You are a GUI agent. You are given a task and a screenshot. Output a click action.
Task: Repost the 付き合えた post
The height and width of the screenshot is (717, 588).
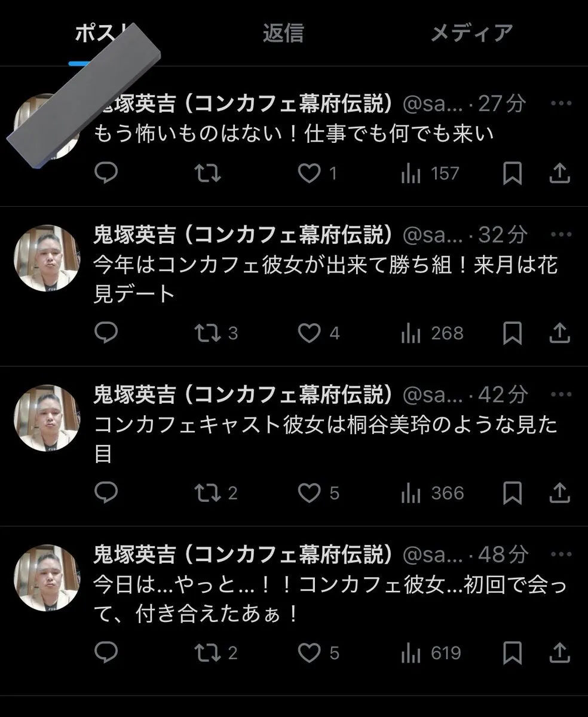point(209,652)
